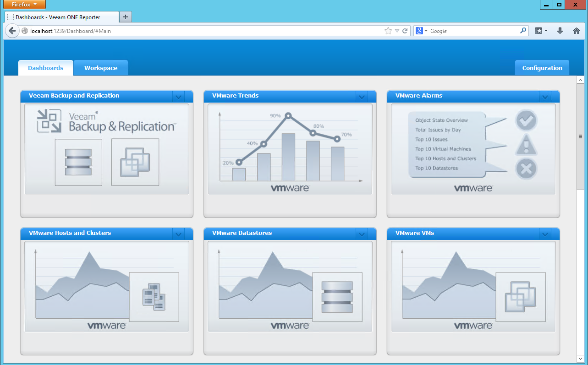Screen dimensions: 588x365
Task: Click the warning triangle icon in Alarms
Action: click(x=526, y=145)
